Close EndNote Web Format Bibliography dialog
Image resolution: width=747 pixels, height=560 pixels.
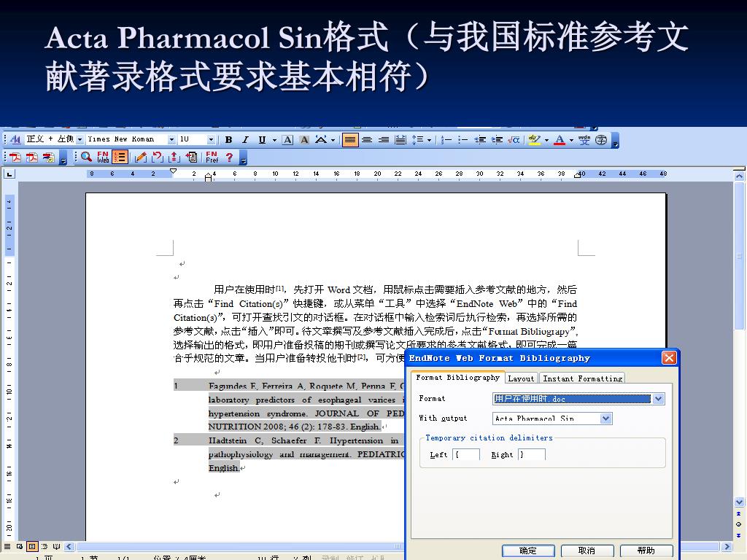click(x=668, y=357)
